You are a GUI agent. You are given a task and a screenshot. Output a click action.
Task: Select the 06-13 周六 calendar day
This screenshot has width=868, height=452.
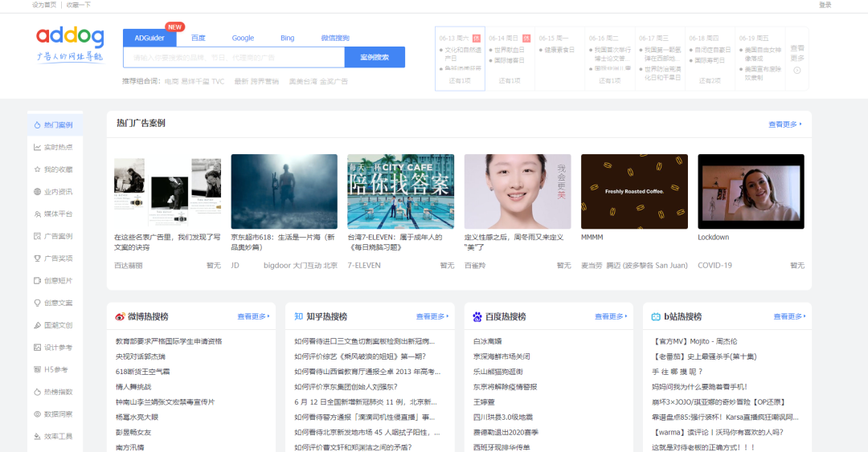pyautogui.click(x=460, y=59)
